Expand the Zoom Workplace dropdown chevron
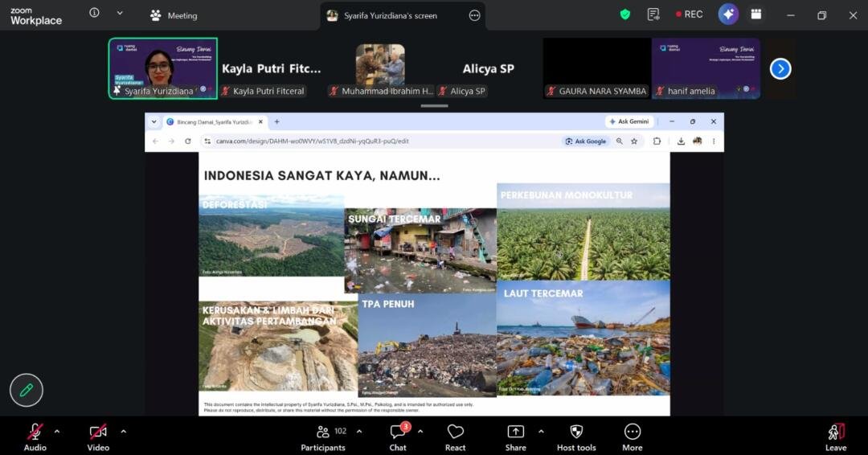868x455 pixels. click(120, 13)
